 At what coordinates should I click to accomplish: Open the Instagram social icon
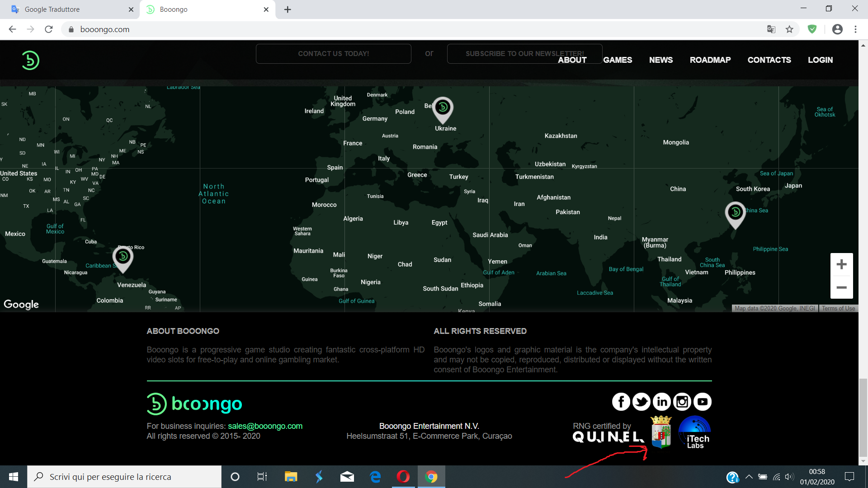[682, 402]
